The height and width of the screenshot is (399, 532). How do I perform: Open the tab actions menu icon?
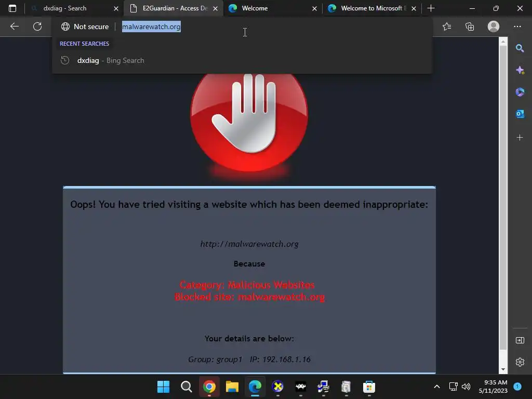(x=12, y=8)
